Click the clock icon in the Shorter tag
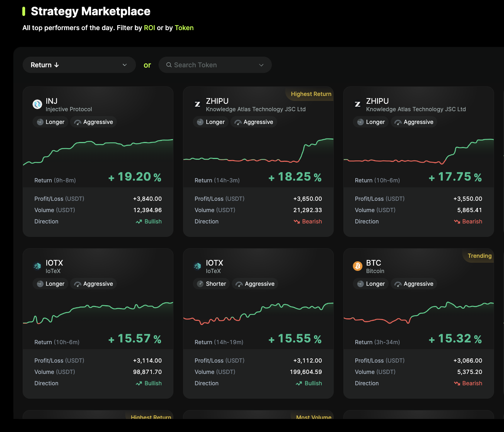 200,284
